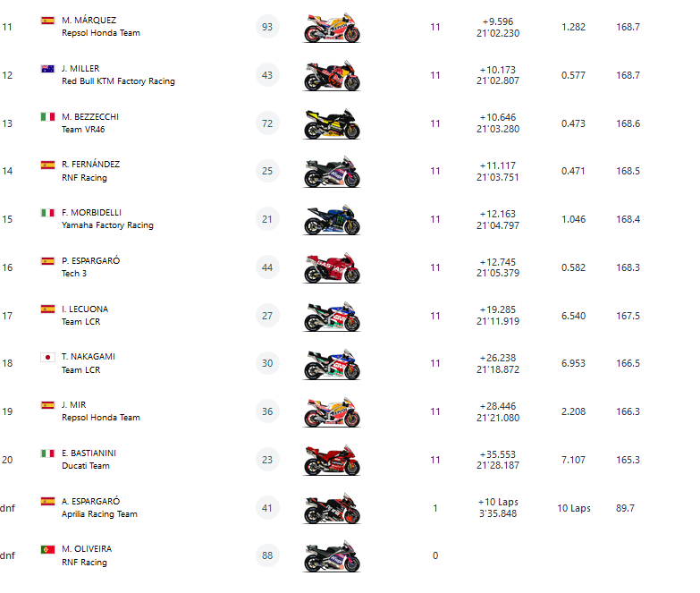Open A. Espargaró's Aprilia bike image
Viewport: 700px width, 593px height.
coord(333,508)
